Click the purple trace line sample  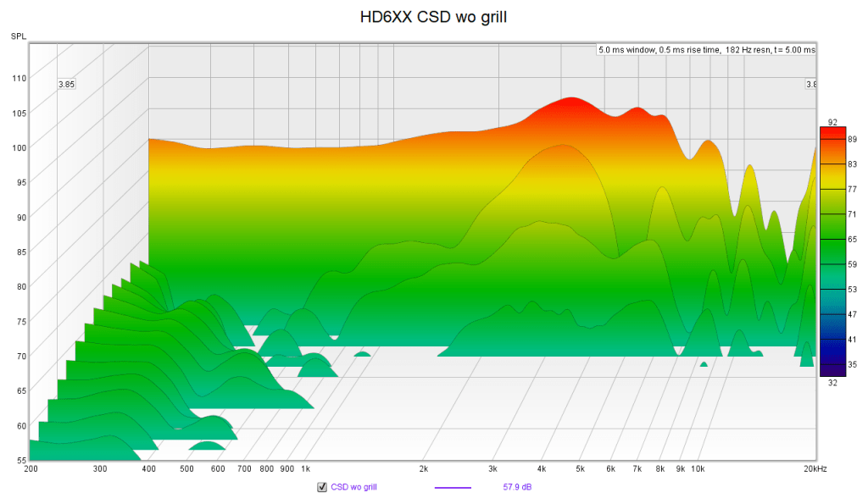pyautogui.click(x=453, y=487)
